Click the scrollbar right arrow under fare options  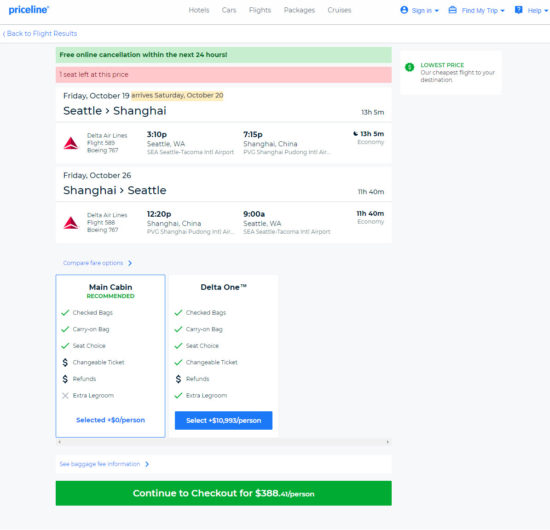point(388,442)
